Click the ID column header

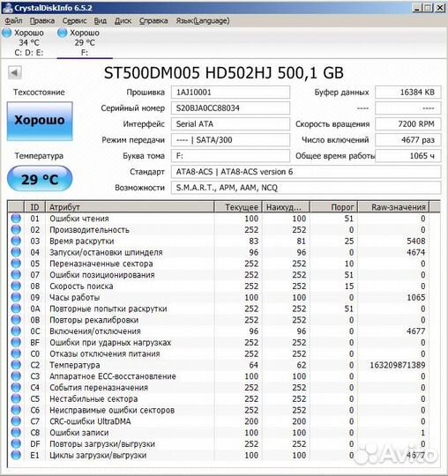pyautogui.click(x=34, y=207)
